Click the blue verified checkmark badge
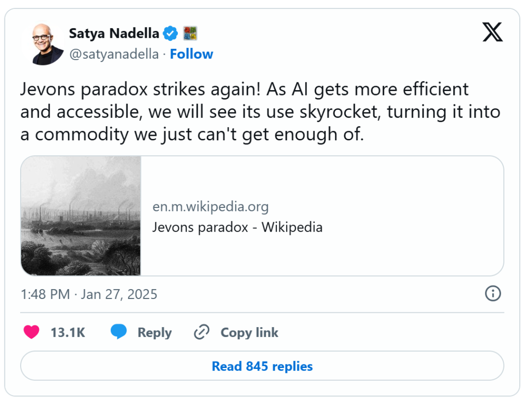The width and height of the screenshot is (532, 398). [x=170, y=33]
